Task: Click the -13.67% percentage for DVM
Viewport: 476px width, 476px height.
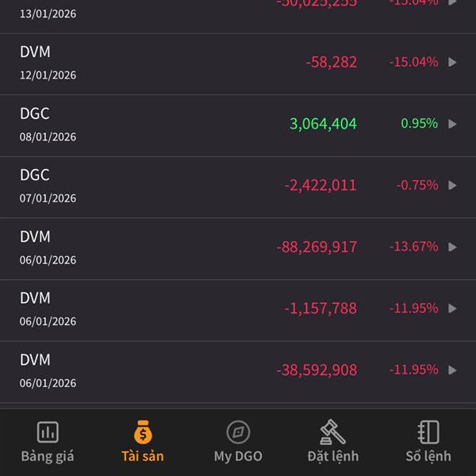Action: point(413,247)
